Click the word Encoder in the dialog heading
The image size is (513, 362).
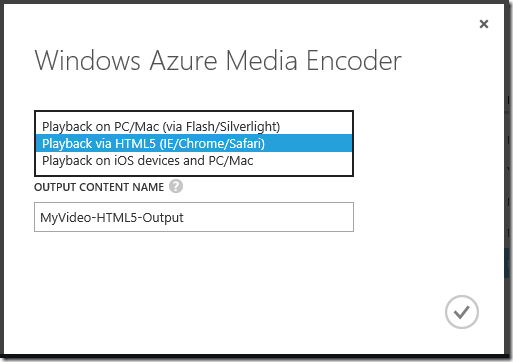tap(354, 61)
